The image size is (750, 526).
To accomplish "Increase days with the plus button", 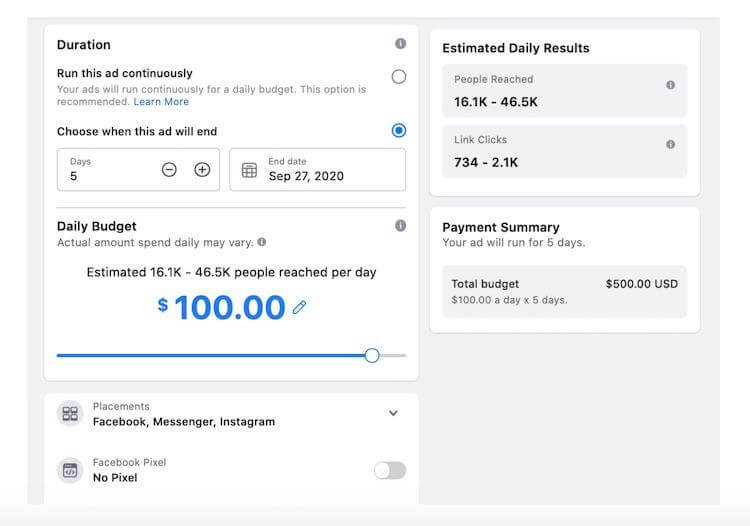I will pyautogui.click(x=202, y=170).
